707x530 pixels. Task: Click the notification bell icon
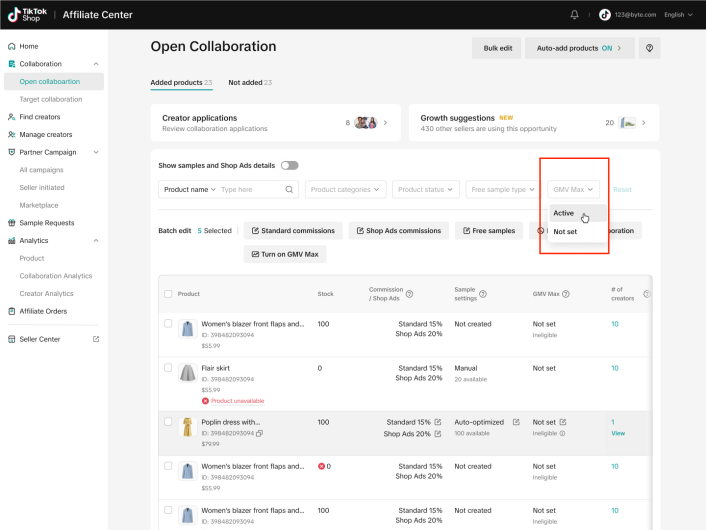(x=574, y=14)
